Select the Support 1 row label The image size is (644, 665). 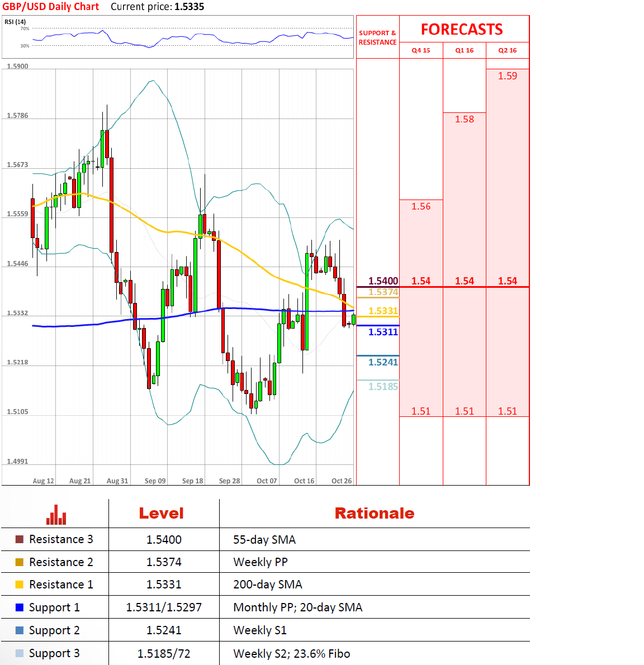click(54, 608)
